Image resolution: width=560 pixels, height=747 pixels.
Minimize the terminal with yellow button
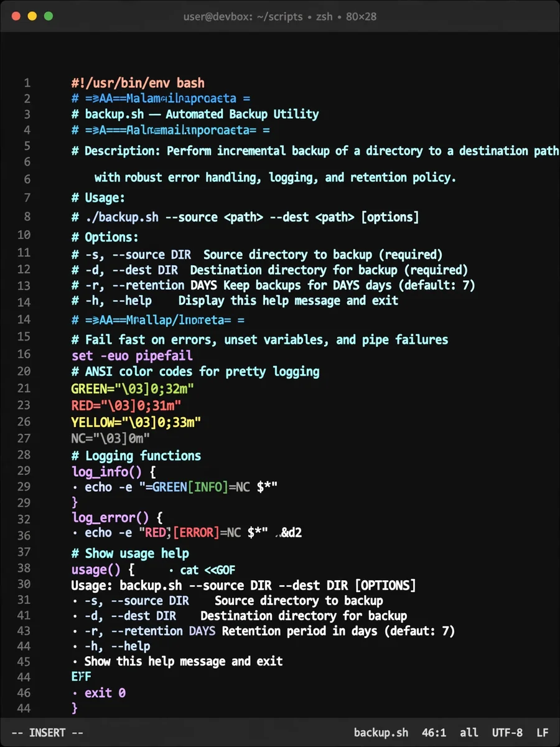32,16
